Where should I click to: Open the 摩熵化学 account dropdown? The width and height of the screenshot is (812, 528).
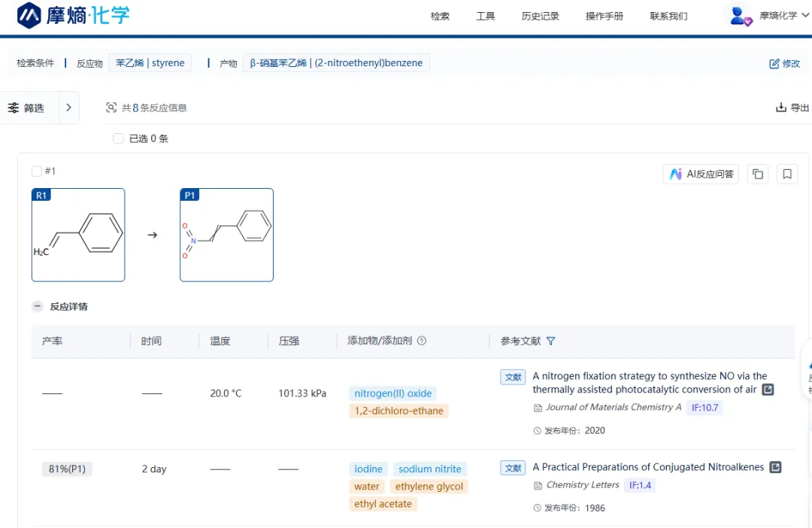click(778, 16)
